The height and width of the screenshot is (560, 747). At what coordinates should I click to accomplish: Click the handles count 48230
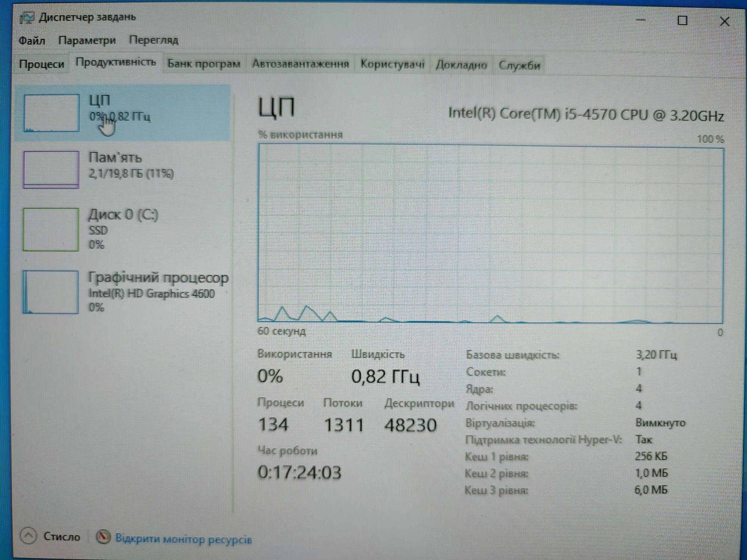tap(410, 425)
